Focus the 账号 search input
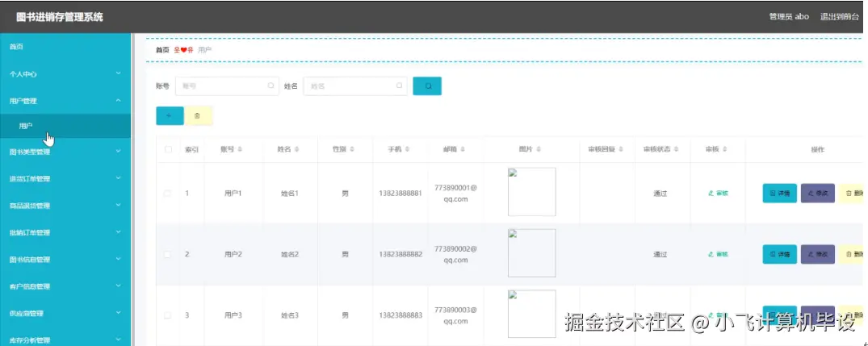Image resolution: width=868 pixels, height=346 pixels. click(x=227, y=85)
